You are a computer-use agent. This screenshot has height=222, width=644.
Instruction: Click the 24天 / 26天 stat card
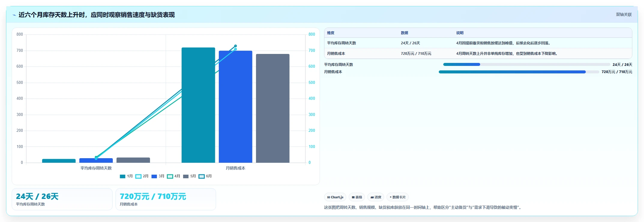62,199
